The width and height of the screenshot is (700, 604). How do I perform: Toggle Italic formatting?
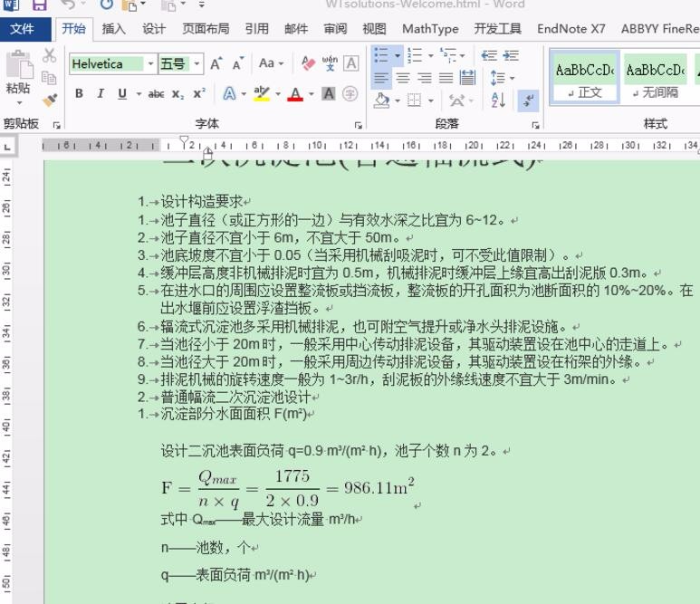click(x=101, y=94)
